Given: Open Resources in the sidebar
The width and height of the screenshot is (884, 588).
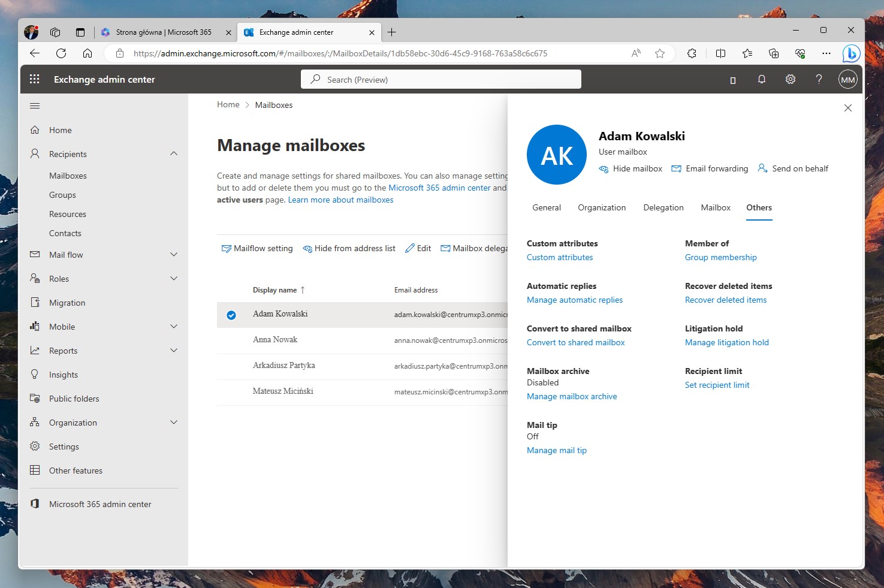Looking at the screenshot, I should (68, 214).
